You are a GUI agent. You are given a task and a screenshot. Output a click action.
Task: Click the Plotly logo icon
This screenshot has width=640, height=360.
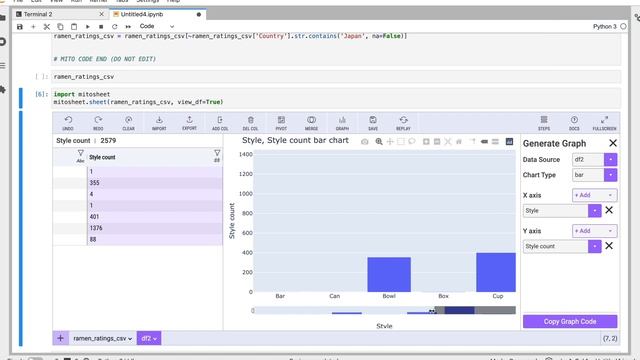coord(509,142)
